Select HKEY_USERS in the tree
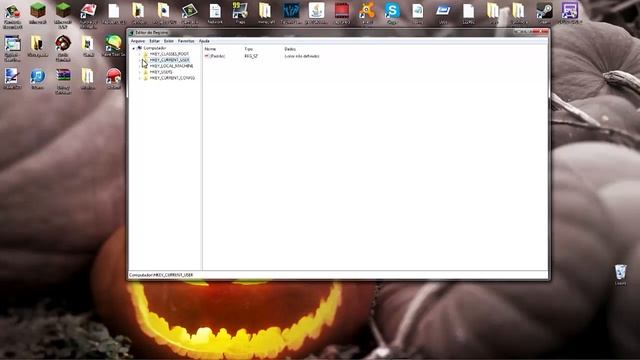The width and height of the screenshot is (640, 360). point(161,72)
